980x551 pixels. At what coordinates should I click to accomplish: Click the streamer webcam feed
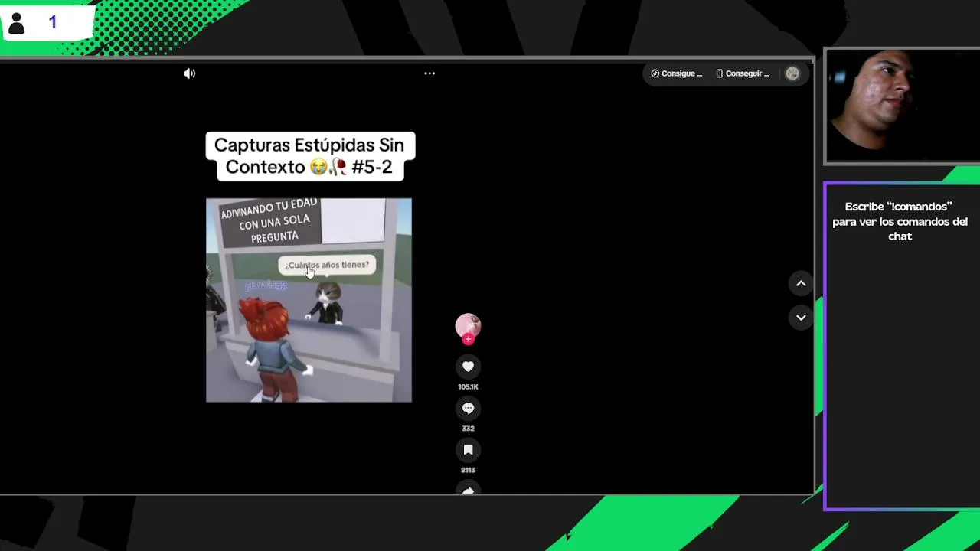pyautogui.click(x=903, y=106)
